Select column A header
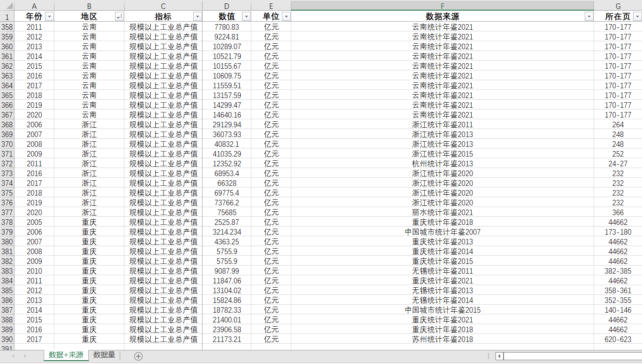The height and width of the screenshot is (364, 642). [x=34, y=6]
